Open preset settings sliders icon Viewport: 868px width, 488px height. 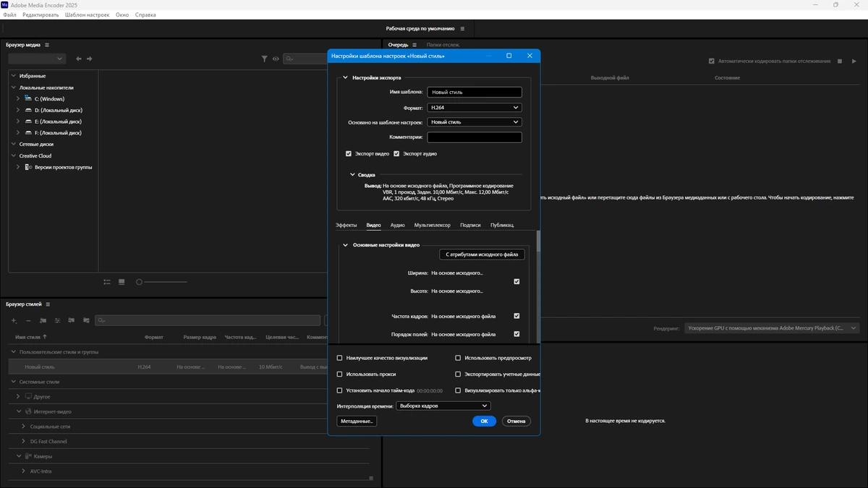57,320
